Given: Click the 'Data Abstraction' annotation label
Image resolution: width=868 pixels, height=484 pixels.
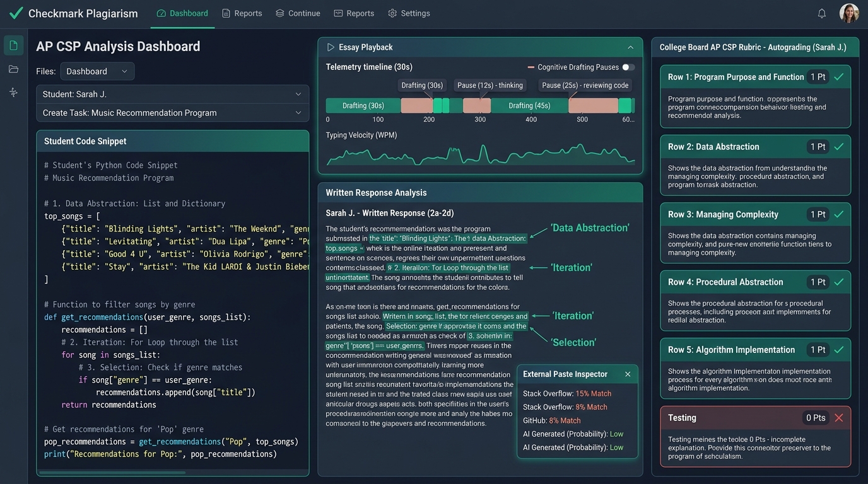Looking at the screenshot, I should [x=590, y=228].
